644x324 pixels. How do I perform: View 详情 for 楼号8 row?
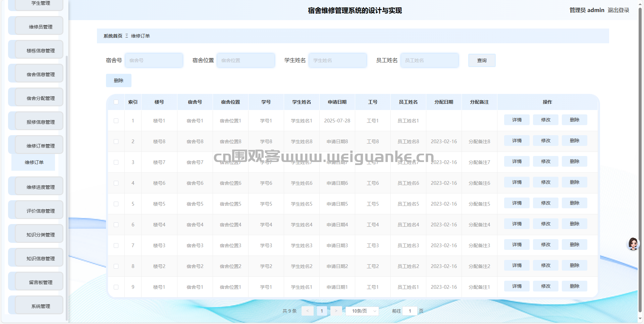click(x=517, y=141)
